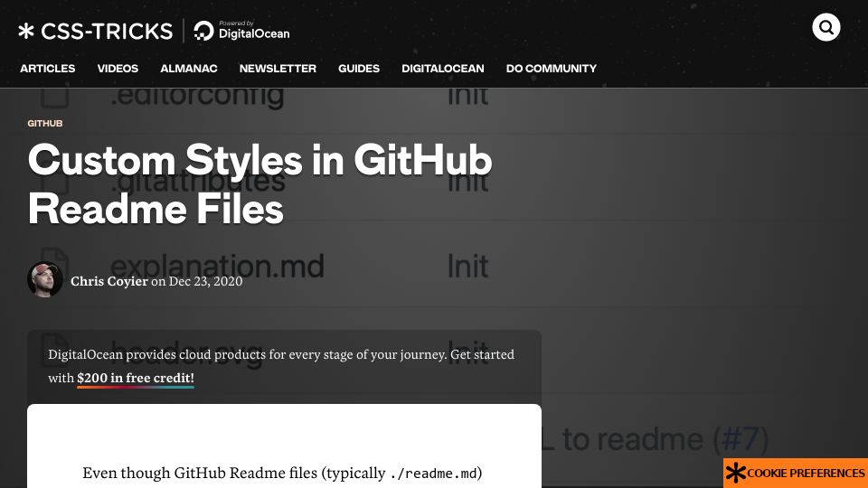The height and width of the screenshot is (488, 868).
Task: Click the GitHub category tag
Action: 45,124
